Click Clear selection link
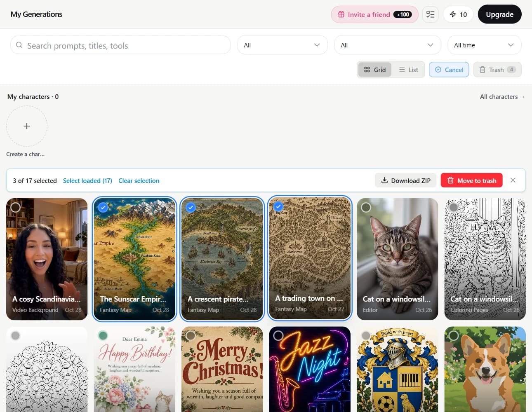The height and width of the screenshot is (412, 532). pyautogui.click(x=139, y=180)
